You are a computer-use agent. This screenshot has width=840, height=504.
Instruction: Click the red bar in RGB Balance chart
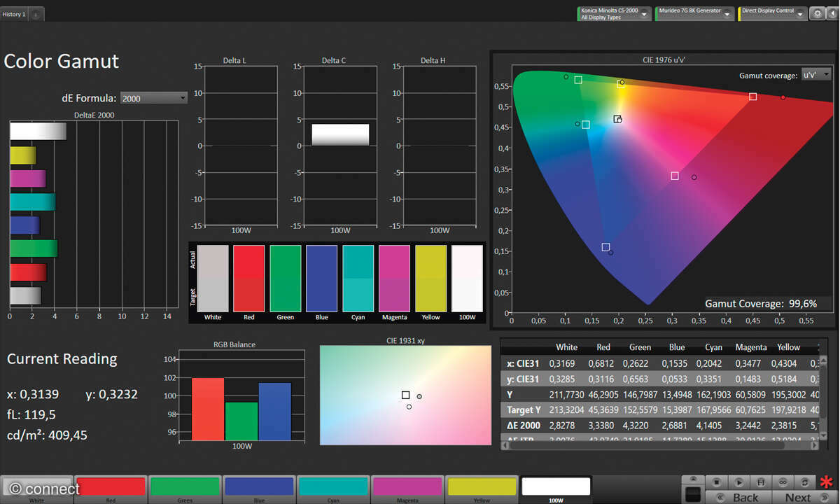click(x=208, y=409)
